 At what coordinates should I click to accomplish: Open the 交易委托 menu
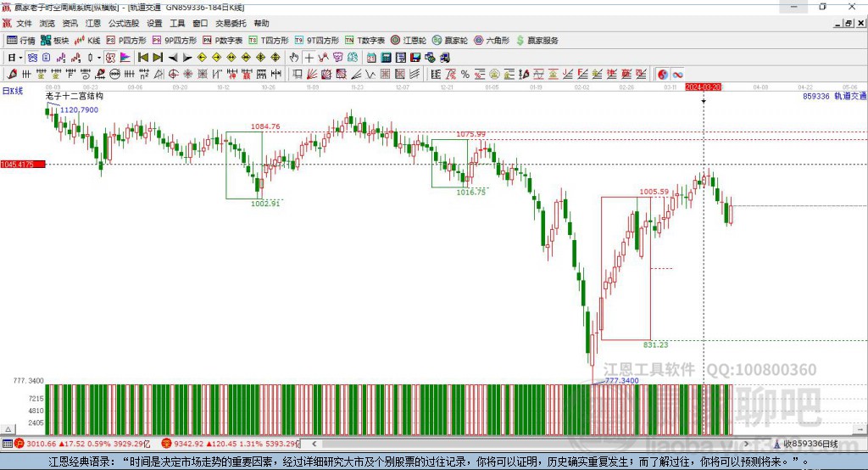[x=231, y=23]
